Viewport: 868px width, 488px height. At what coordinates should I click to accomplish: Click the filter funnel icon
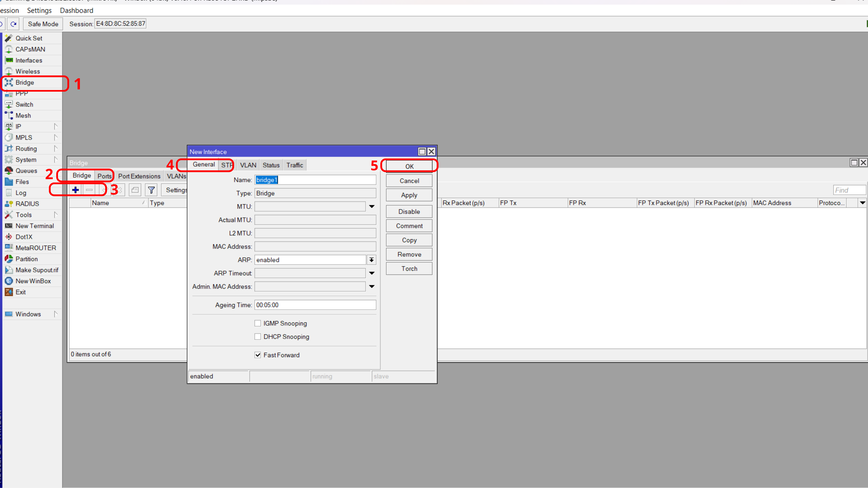151,190
